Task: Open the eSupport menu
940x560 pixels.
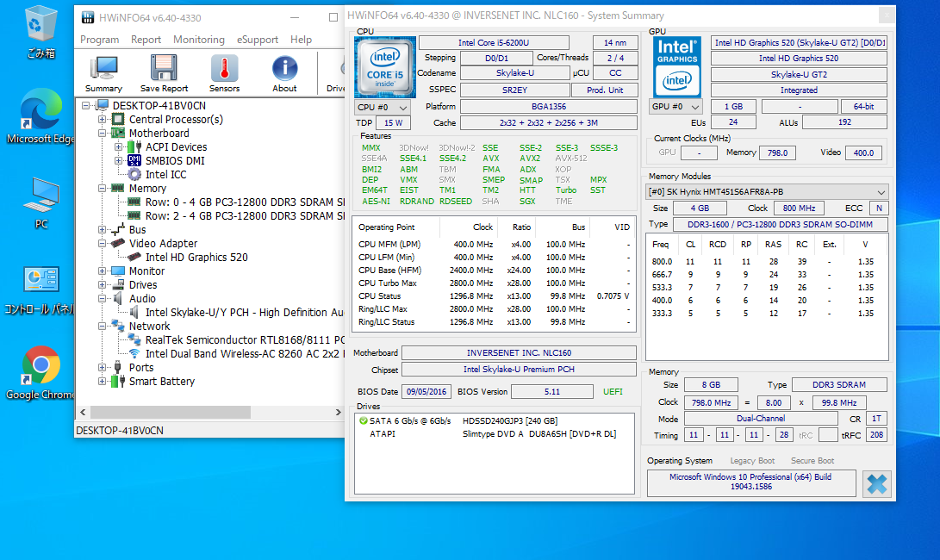Action: coord(257,40)
